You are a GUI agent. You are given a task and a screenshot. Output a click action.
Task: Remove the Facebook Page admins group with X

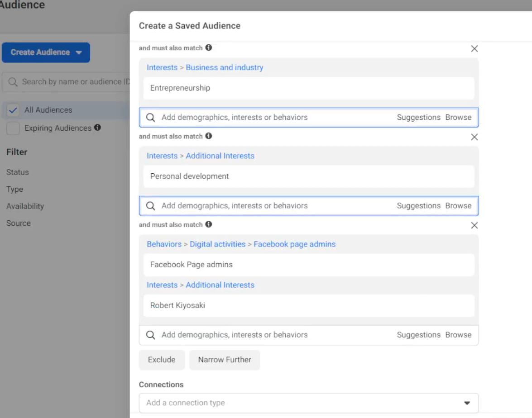click(474, 225)
